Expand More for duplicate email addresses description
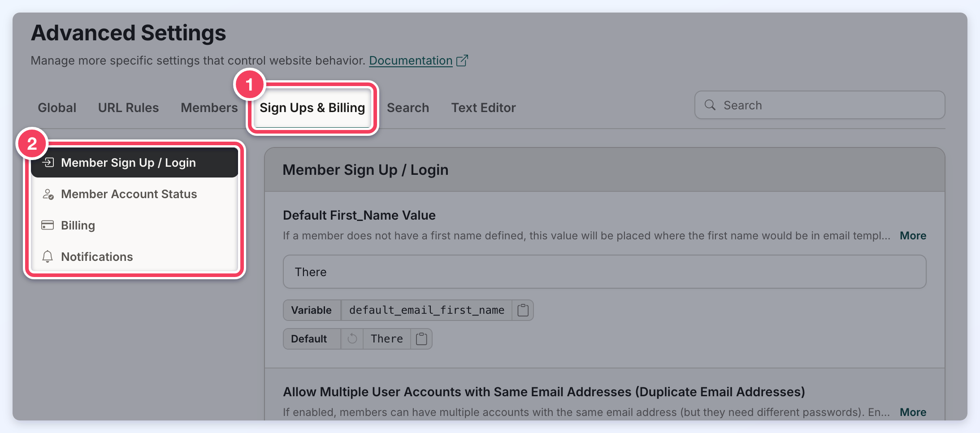 tap(913, 412)
